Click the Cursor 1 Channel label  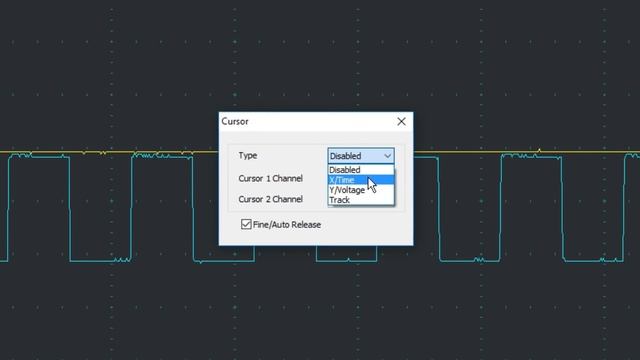click(x=270, y=178)
